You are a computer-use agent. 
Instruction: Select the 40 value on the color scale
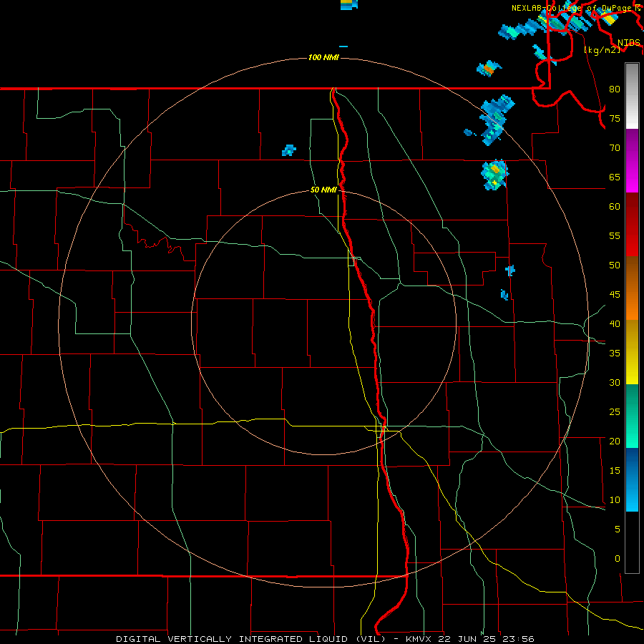point(615,323)
